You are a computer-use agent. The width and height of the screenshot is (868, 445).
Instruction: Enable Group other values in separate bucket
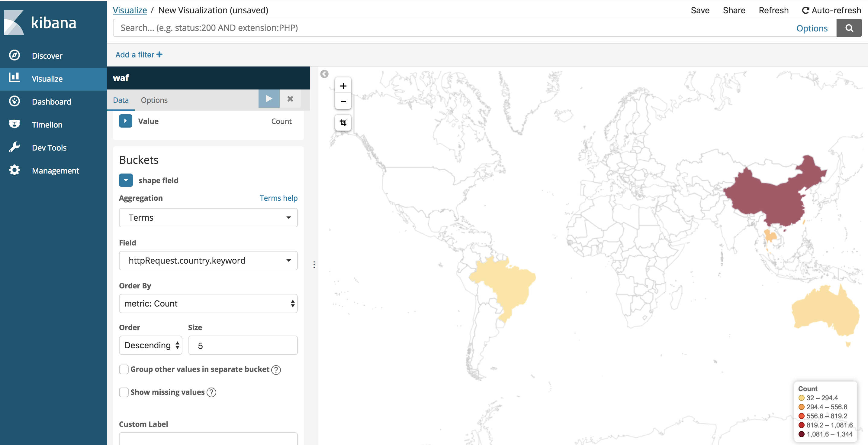point(124,369)
